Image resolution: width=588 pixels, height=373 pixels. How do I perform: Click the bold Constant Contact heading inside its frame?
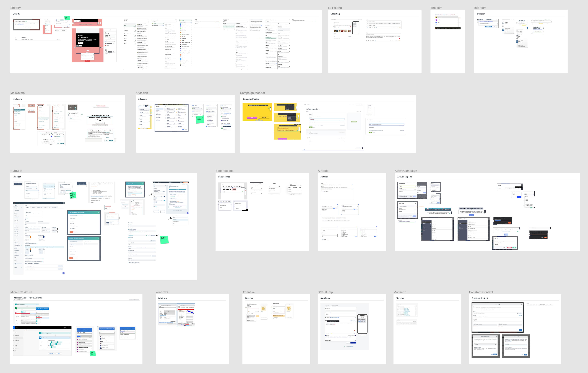tap(479, 298)
